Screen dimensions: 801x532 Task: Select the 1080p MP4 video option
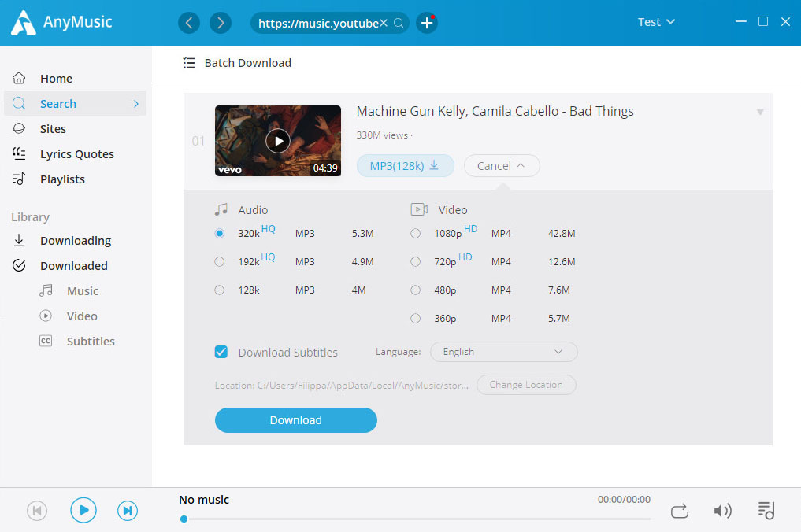click(x=415, y=233)
